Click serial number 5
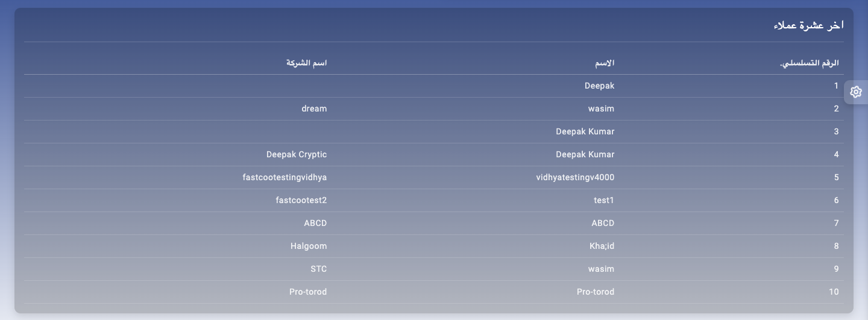The image size is (868, 320). pos(836,178)
